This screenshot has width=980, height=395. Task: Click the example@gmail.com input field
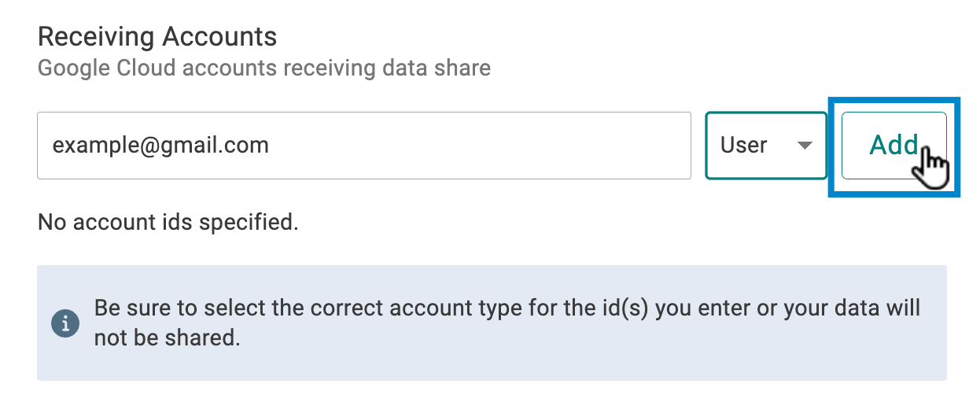point(363,146)
